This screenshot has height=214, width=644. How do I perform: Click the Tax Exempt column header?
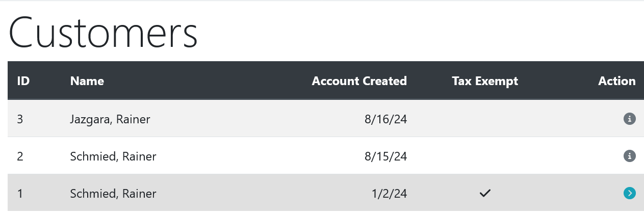(x=485, y=81)
